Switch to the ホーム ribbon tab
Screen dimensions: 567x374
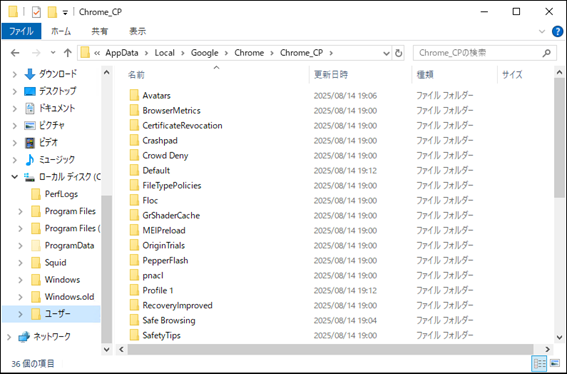(61, 31)
